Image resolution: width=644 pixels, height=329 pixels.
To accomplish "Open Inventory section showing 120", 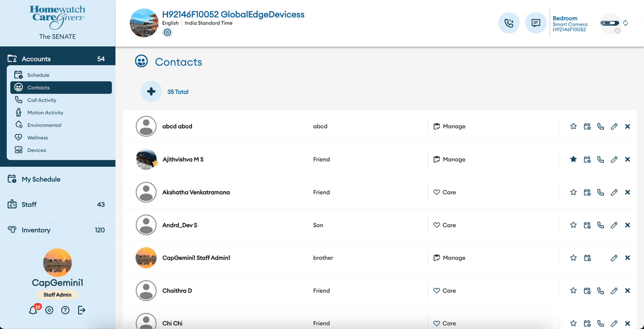I will coord(57,230).
